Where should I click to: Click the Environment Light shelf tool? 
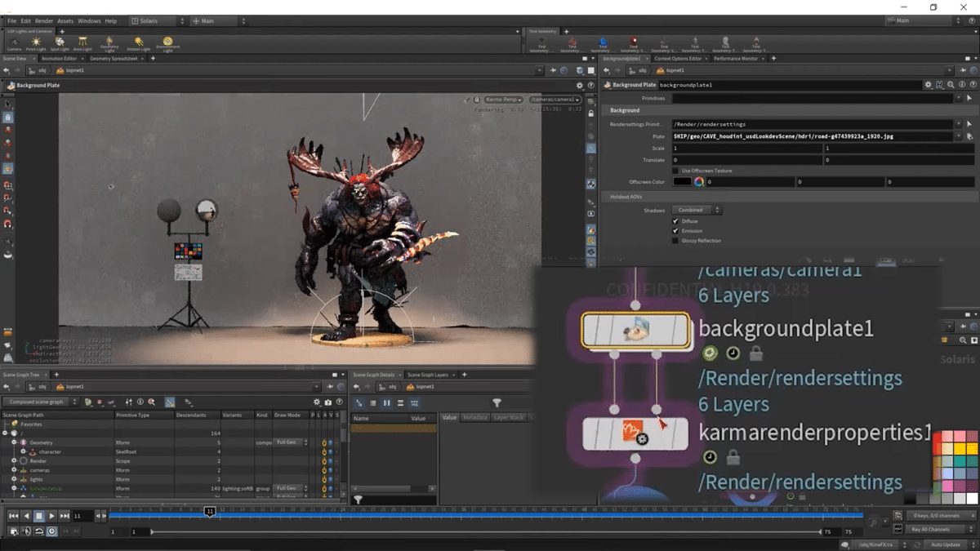coord(168,43)
